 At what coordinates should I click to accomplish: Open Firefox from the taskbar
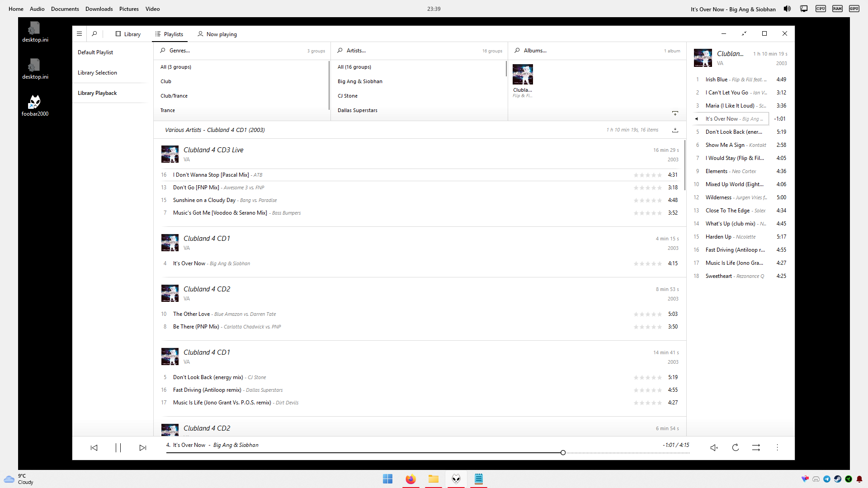(x=410, y=479)
